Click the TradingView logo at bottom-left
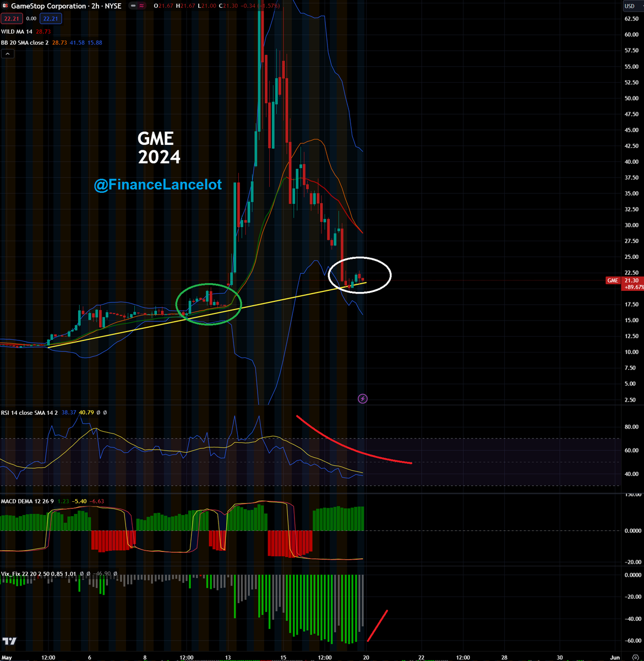The image size is (644, 661). pos(9,641)
